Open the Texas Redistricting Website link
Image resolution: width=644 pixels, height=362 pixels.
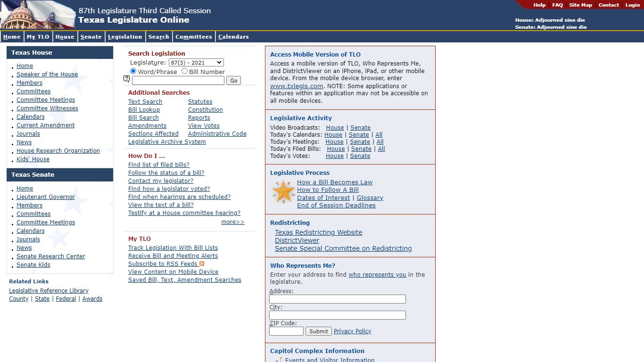coord(319,232)
